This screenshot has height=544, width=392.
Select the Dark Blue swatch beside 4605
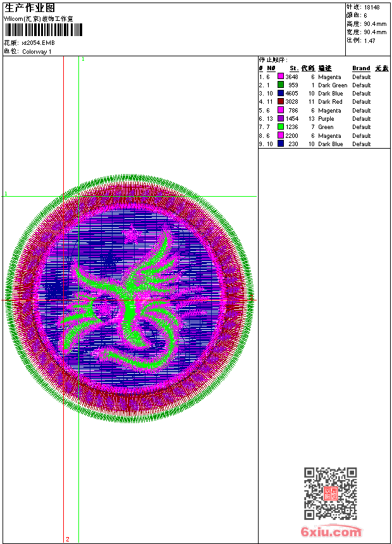coord(281,93)
